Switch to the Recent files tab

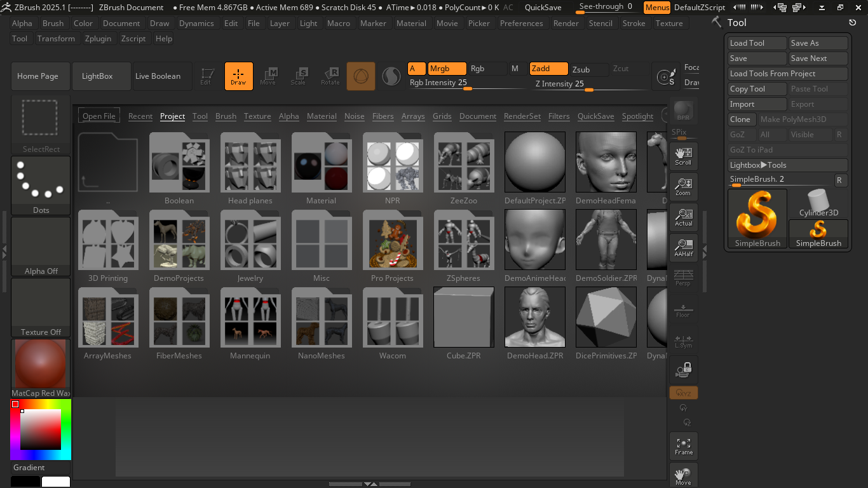click(x=140, y=116)
